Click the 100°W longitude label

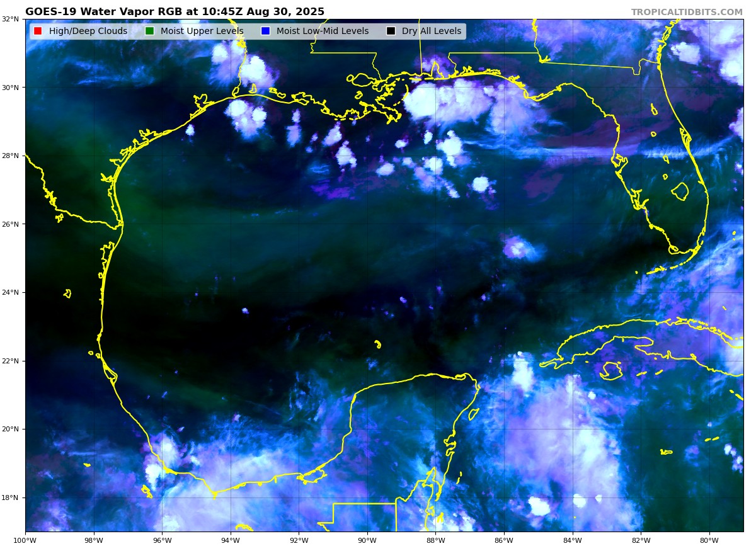tap(25, 540)
